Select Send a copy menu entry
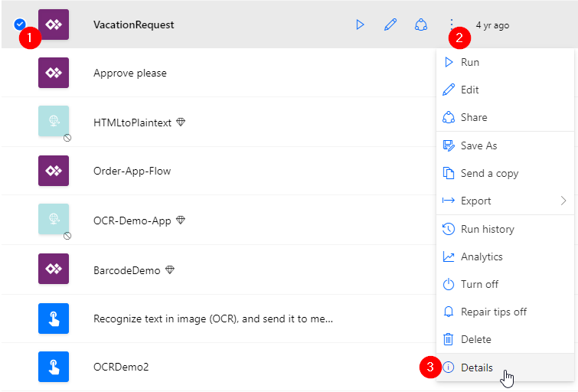578x392 pixels. tap(505, 173)
